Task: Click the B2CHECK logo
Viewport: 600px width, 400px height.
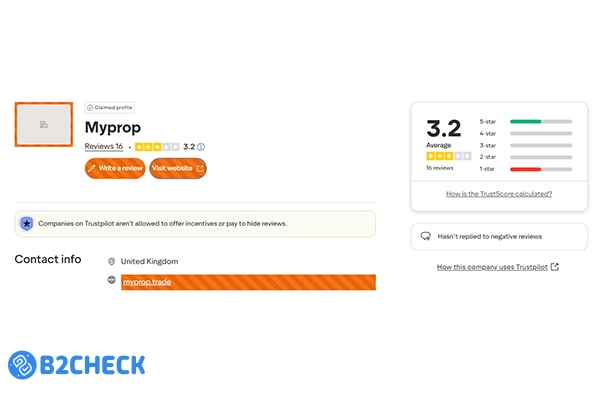Action: coord(77,365)
